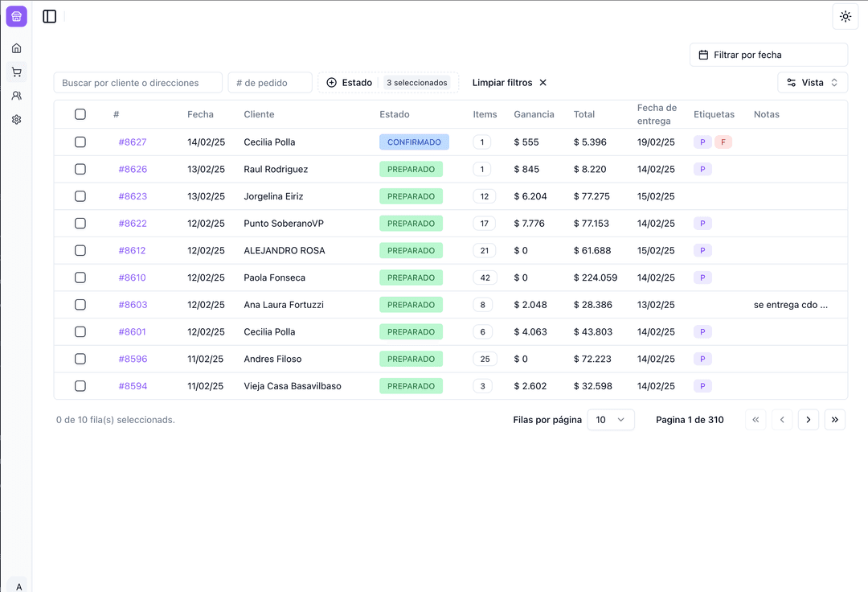Open order #8626 details link
868x592 pixels.
132,169
